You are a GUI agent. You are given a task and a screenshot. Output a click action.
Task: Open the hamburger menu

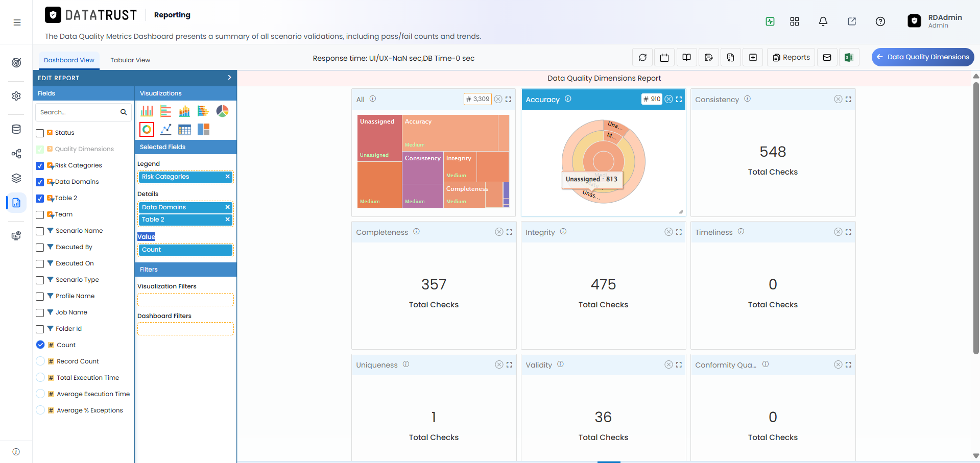[x=17, y=22]
